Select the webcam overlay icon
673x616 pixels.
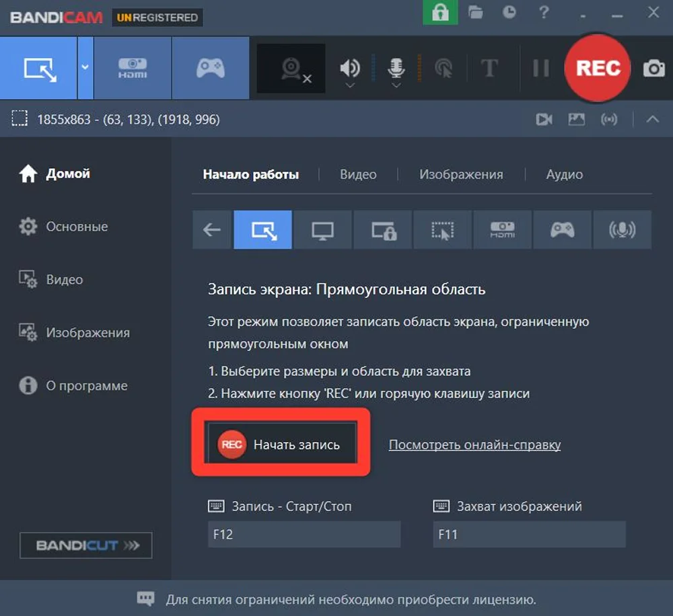pos(289,67)
